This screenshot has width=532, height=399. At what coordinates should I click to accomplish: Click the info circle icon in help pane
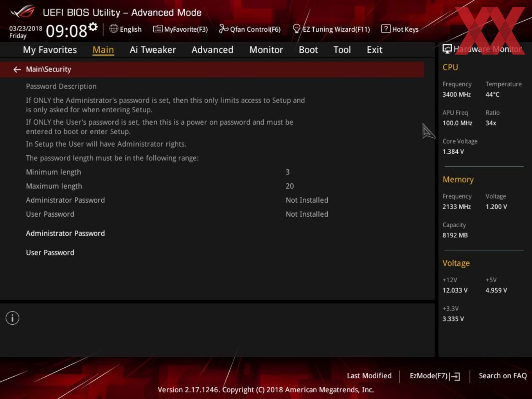[x=13, y=318]
